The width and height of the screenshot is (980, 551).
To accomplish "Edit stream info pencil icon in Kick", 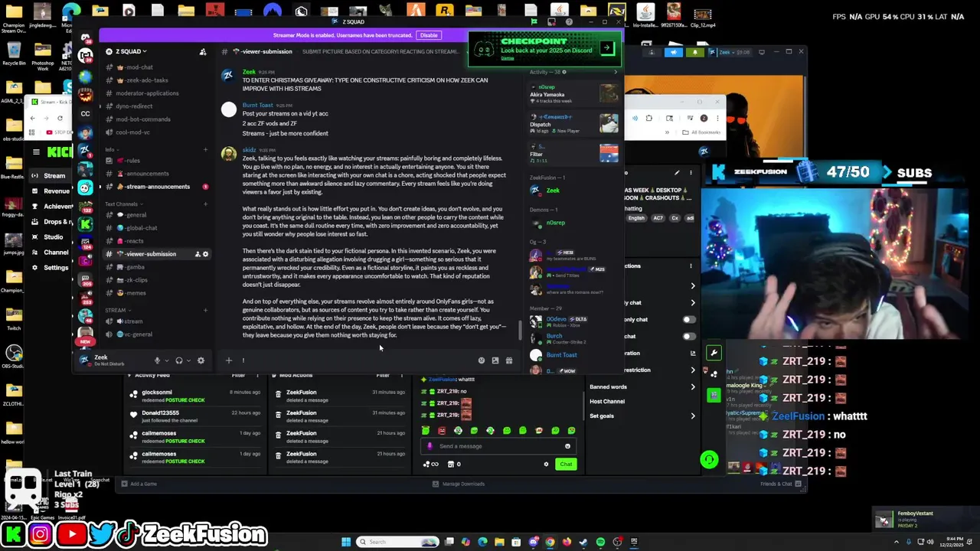I will click(x=677, y=173).
